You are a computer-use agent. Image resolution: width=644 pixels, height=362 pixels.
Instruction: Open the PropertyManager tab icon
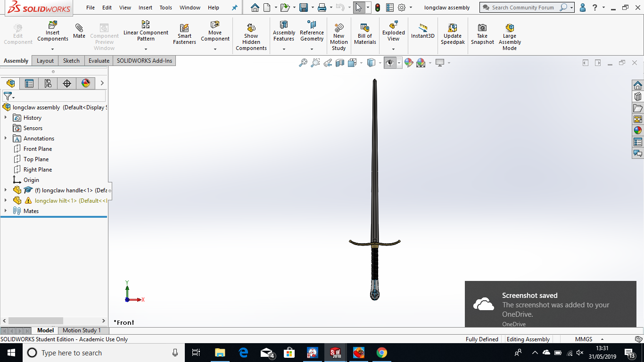coord(29,83)
